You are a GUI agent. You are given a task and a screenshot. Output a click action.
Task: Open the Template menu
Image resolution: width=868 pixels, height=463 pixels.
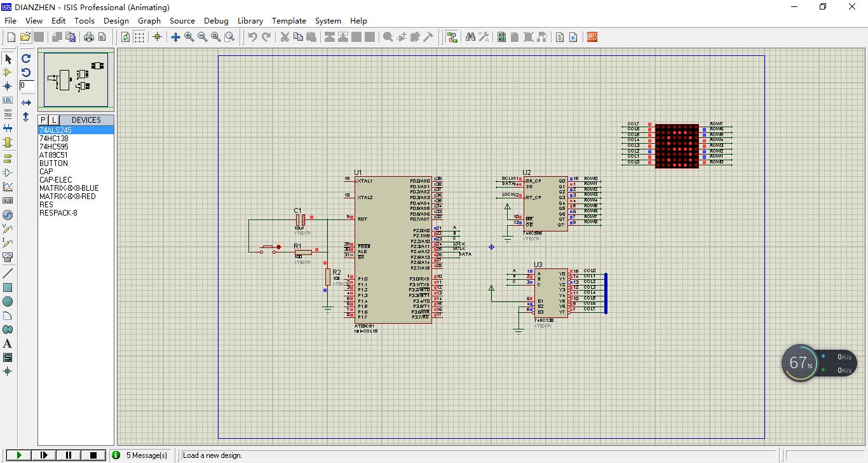pyautogui.click(x=289, y=20)
